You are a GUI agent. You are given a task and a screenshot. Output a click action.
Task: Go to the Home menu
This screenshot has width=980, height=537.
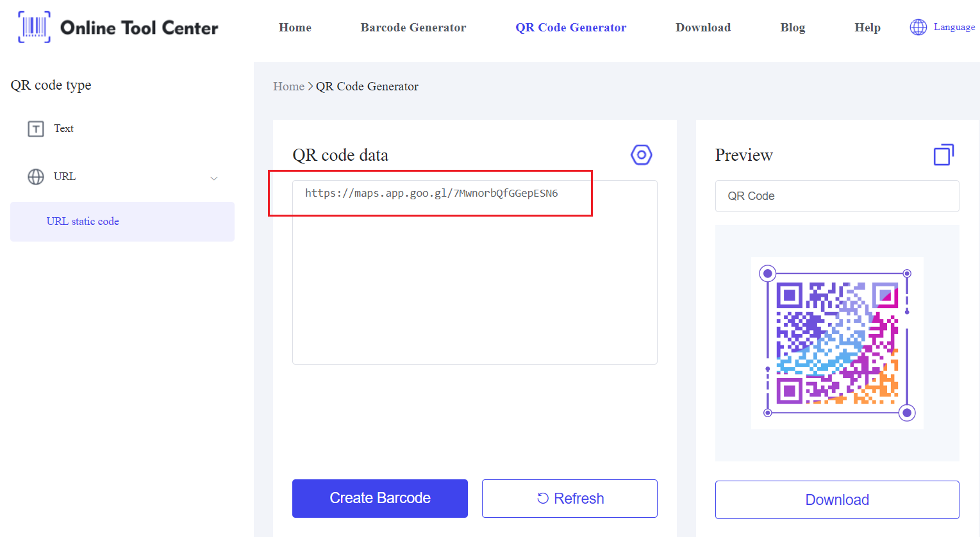[295, 28]
